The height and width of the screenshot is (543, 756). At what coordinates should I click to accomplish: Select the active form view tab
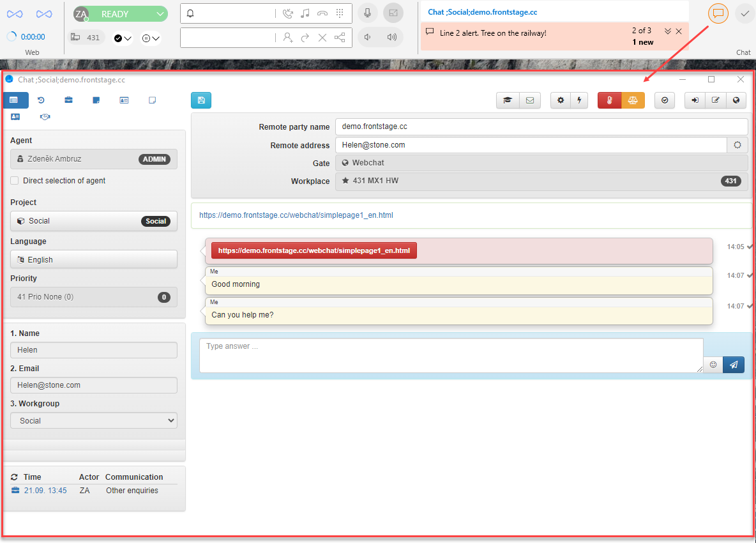click(15, 100)
